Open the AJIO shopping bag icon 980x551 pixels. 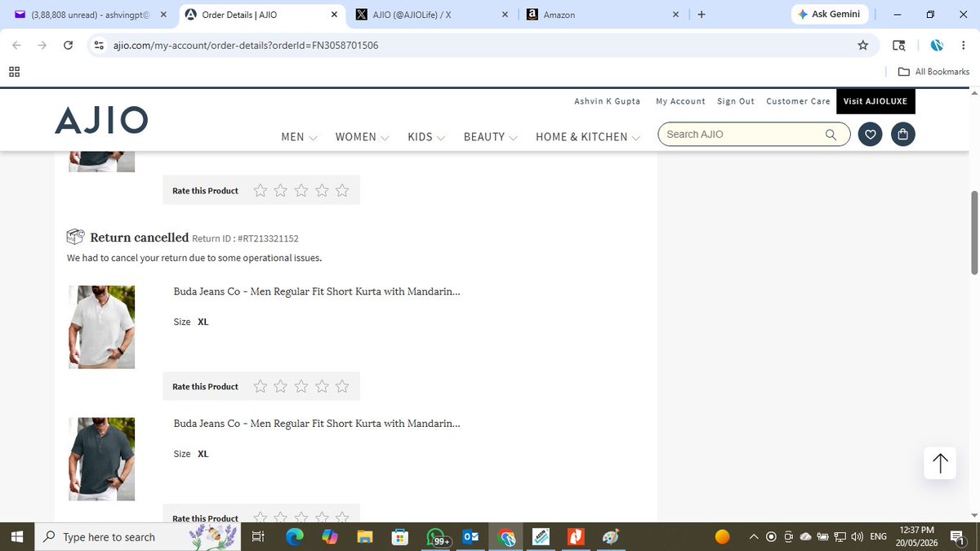click(903, 135)
